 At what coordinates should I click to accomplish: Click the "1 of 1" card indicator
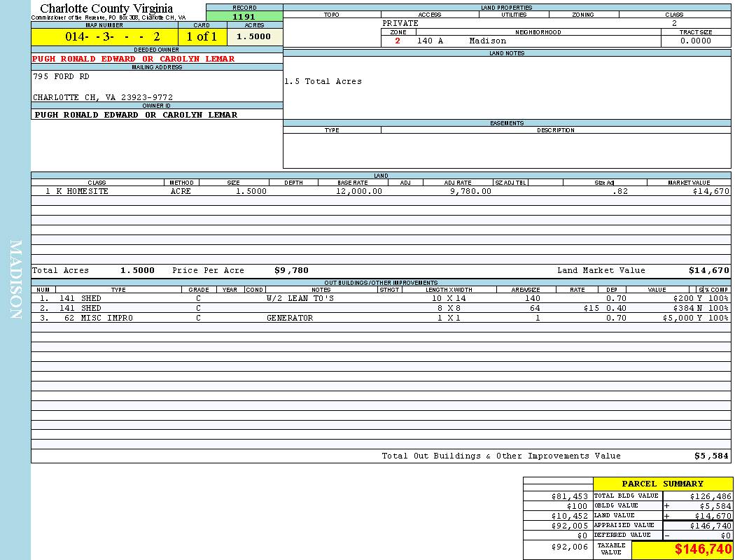(x=202, y=36)
